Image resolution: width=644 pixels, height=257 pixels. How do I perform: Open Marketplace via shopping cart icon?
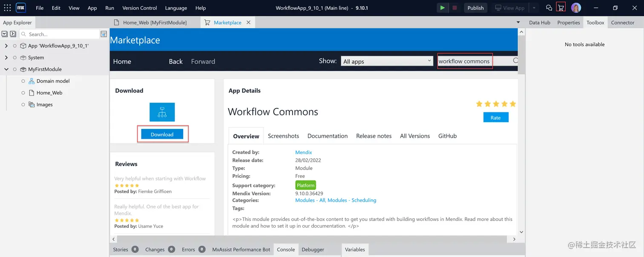tap(561, 8)
